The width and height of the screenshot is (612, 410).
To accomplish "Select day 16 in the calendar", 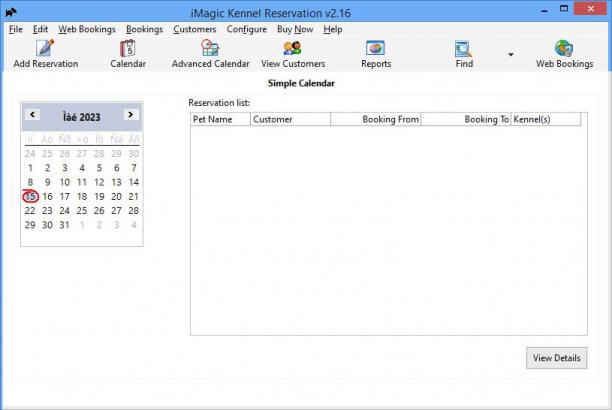I will [47, 196].
